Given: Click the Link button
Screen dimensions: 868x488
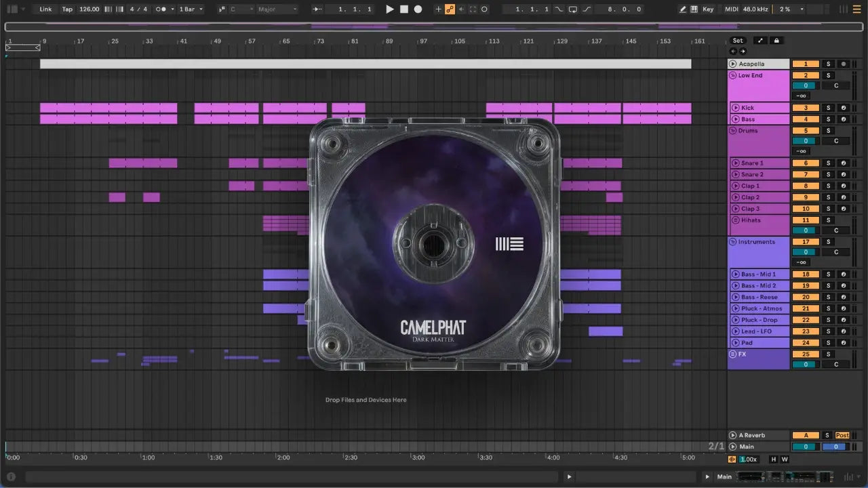Looking at the screenshot, I should click(x=45, y=9).
